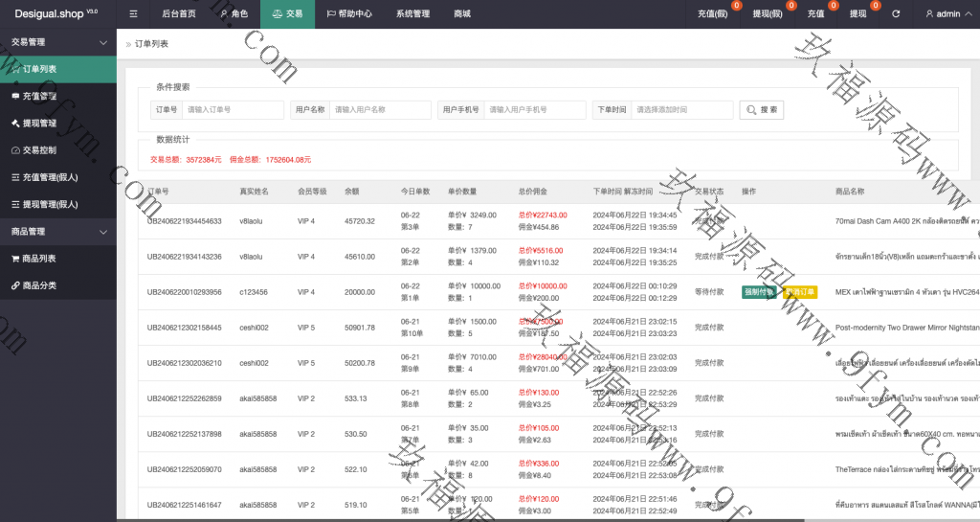The height and width of the screenshot is (522, 980).
Task: Open the 系统管理 menu
Action: (412, 14)
